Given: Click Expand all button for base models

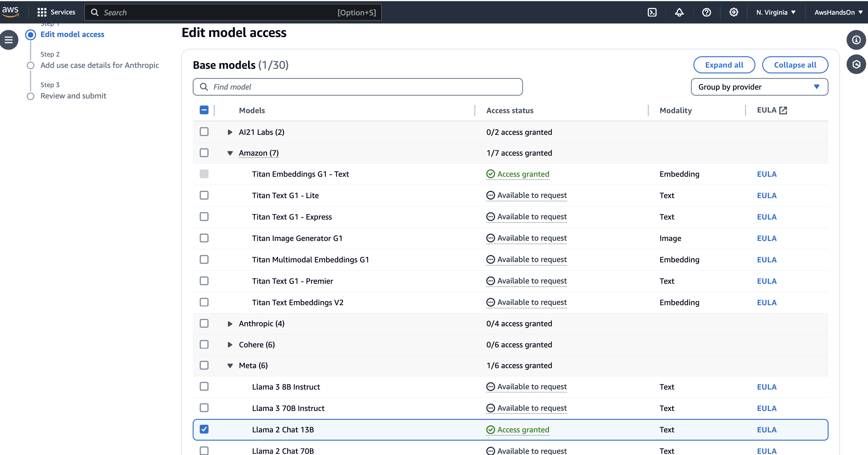Looking at the screenshot, I should pos(725,64).
